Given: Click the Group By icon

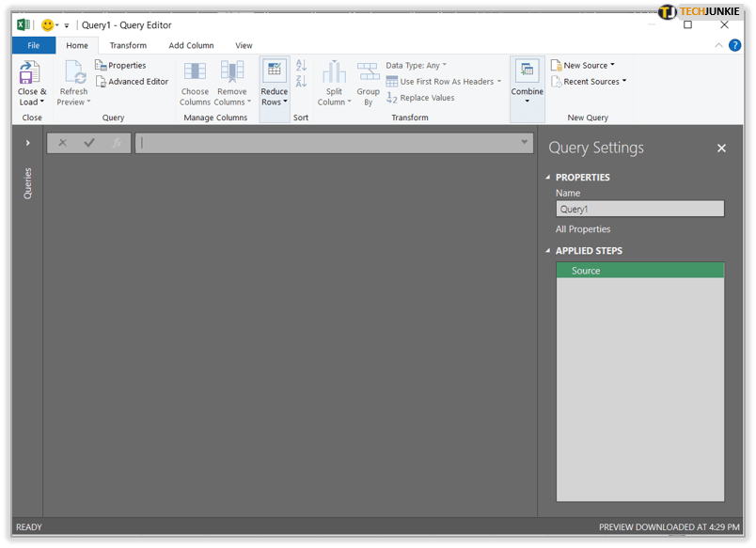Looking at the screenshot, I should (368, 72).
